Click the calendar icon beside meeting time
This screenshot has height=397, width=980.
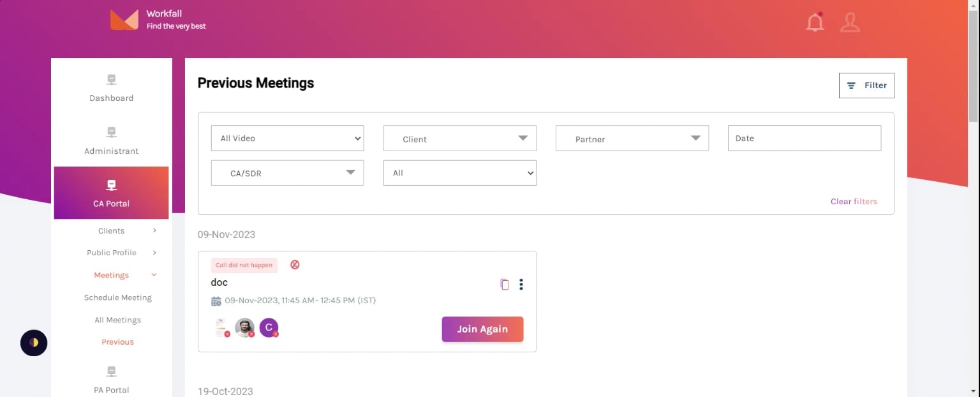(216, 301)
